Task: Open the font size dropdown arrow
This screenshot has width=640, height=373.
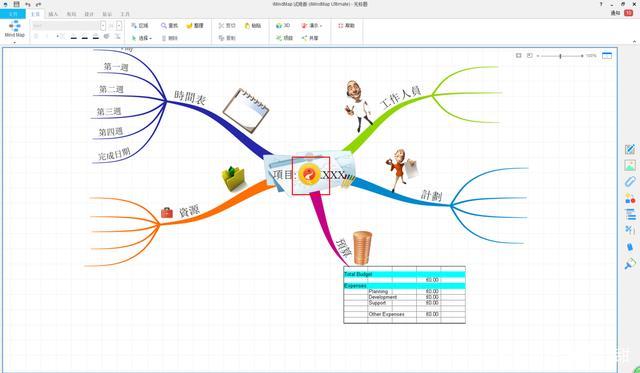Action: pyautogui.click(x=119, y=25)
